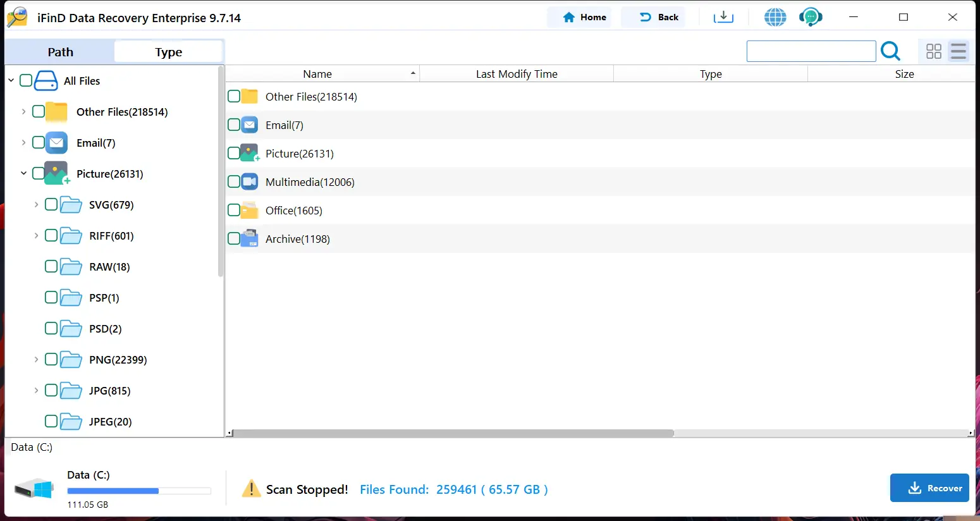Click the Data (C:) drive icon

34,488
